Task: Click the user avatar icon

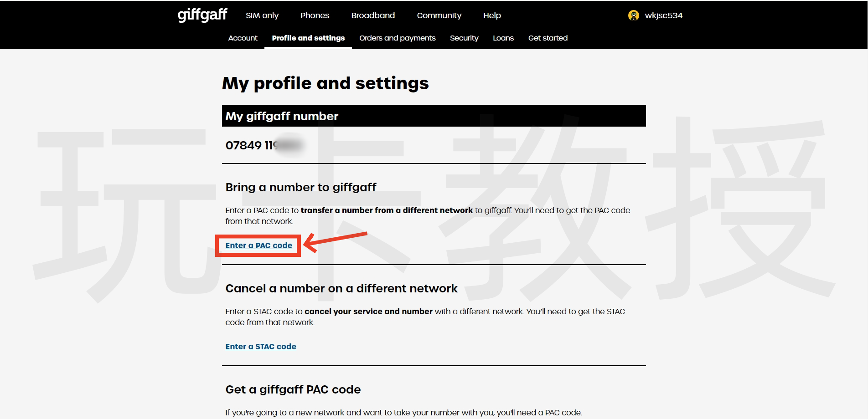Action: (x=633, y=15)
